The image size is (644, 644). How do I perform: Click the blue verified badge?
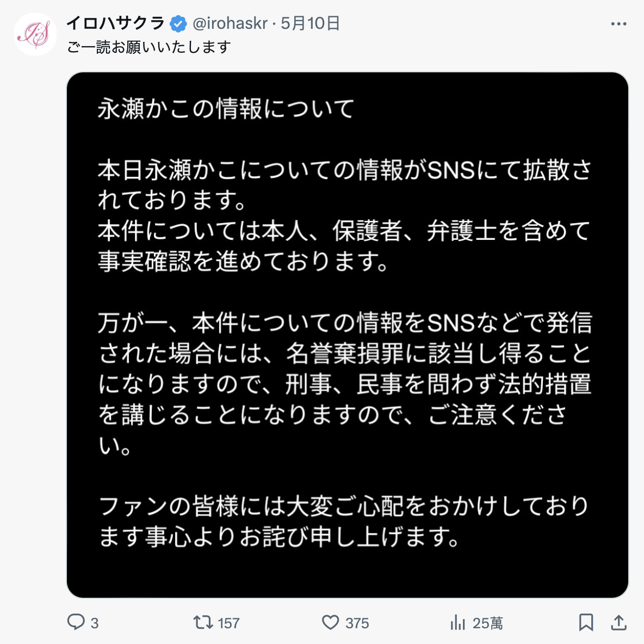coord(178,24)
